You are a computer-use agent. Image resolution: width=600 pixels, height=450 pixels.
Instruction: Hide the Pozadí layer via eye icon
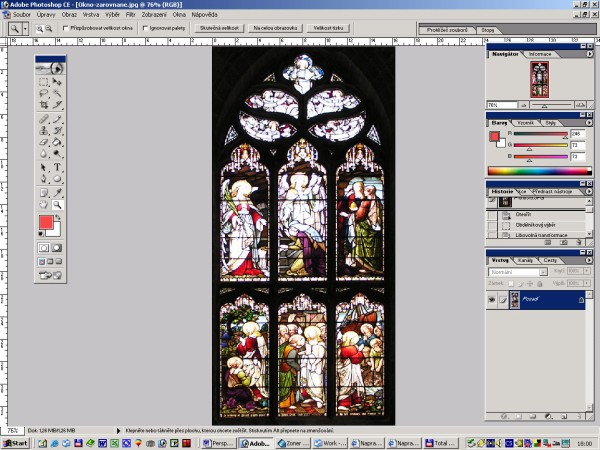[492, 299]
